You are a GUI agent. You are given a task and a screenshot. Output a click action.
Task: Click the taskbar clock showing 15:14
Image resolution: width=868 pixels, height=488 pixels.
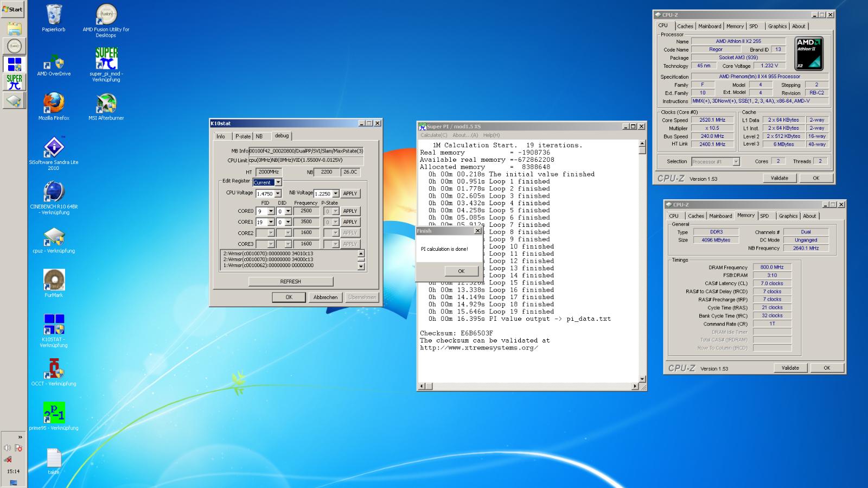click(14, 471)
